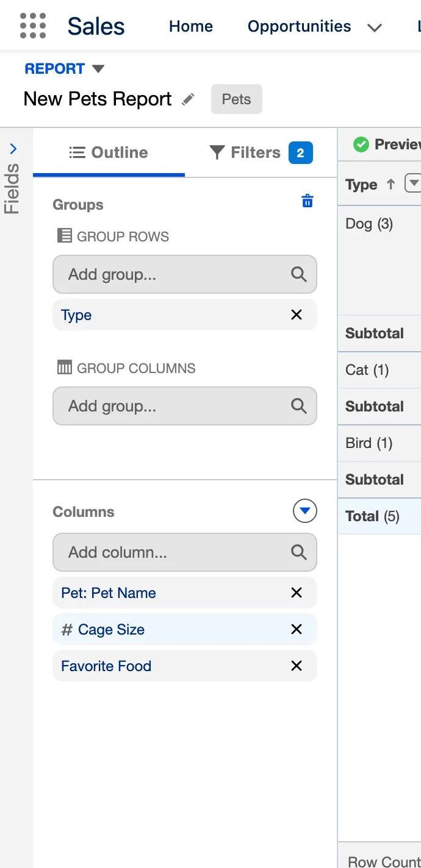Go to the Home navigation item
Screen dimensions: 421x868
tap(191, 26)
